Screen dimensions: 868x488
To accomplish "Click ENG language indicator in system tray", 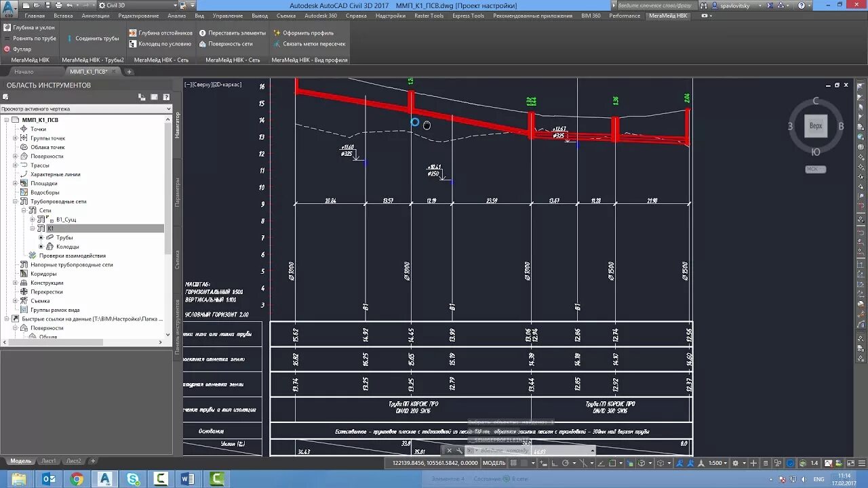I will click(818, 479).
